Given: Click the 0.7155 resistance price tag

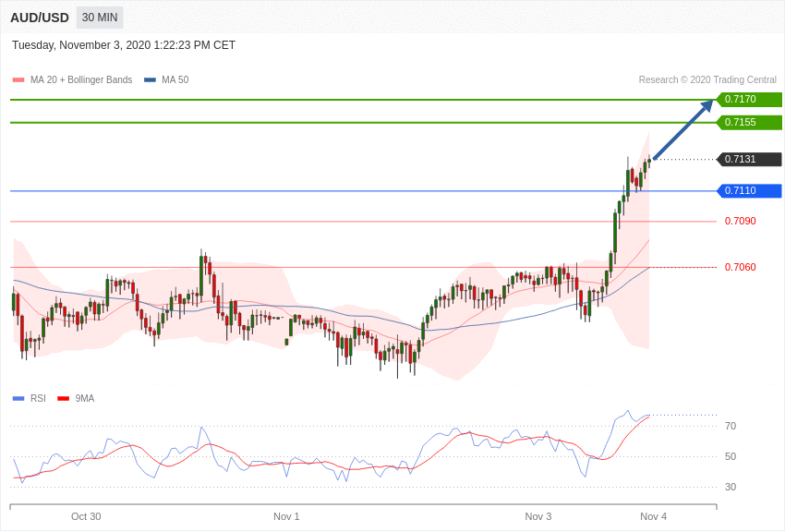Looking at the screenshot, I should [x=749, y=122].
